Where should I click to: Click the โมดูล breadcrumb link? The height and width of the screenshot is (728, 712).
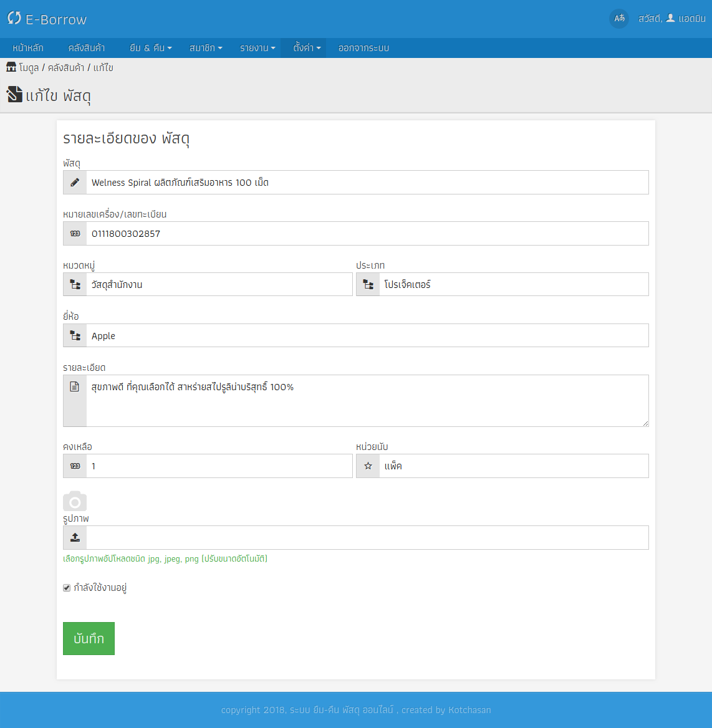tap(29, 68)
